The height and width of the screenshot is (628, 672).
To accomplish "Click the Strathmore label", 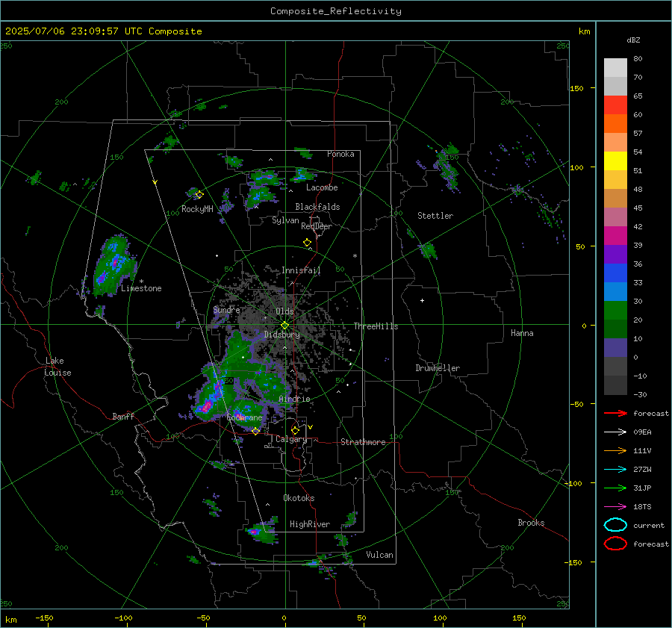I will coord(363,442).
